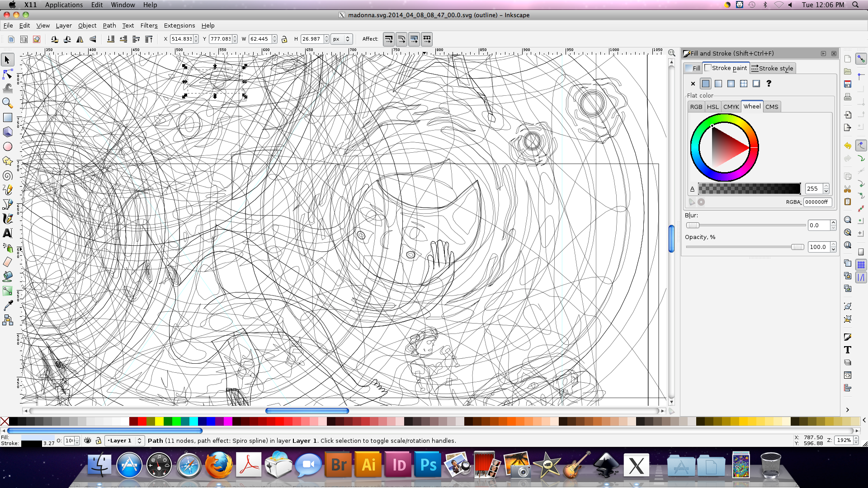Adjust the Opacity slider handle
Image resolution: width=868 pixels, height=488 pixels.
coord(797,247)
